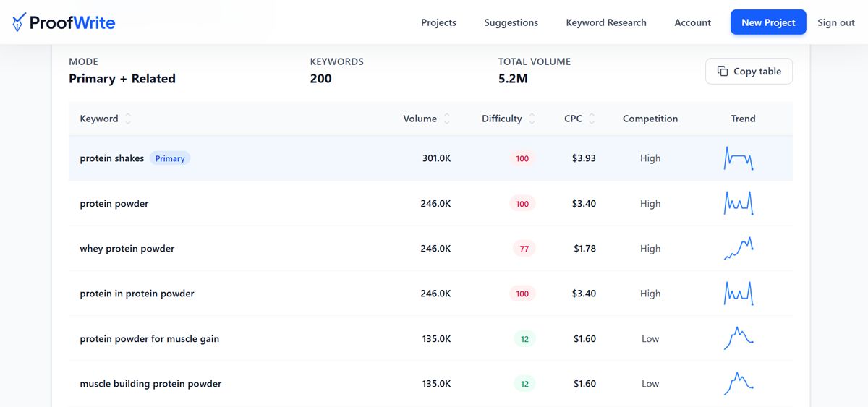Click total volume value 5.2M
This screenshot has height=407, width=868.
tap(513, 78)
